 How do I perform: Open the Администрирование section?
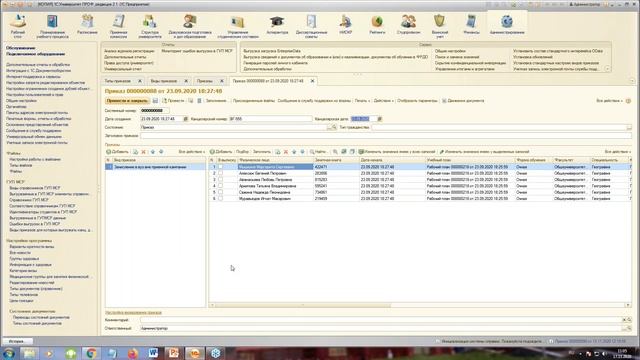(507, 25)
